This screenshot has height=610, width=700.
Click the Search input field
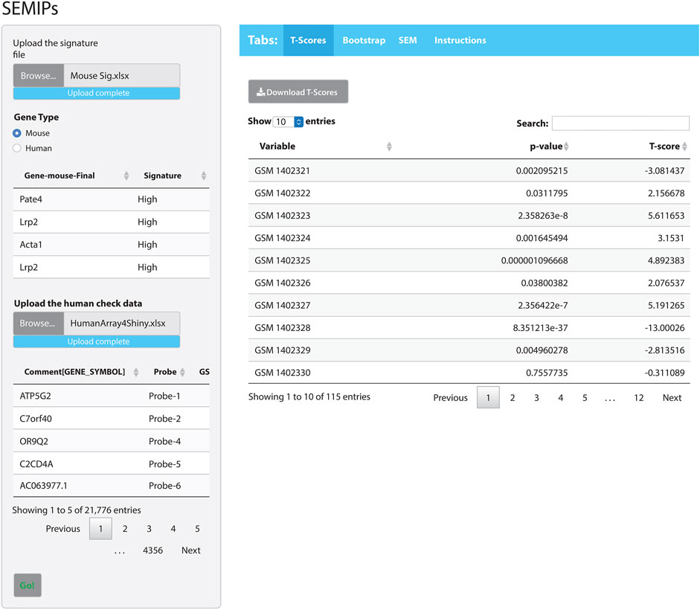(620, 123)
